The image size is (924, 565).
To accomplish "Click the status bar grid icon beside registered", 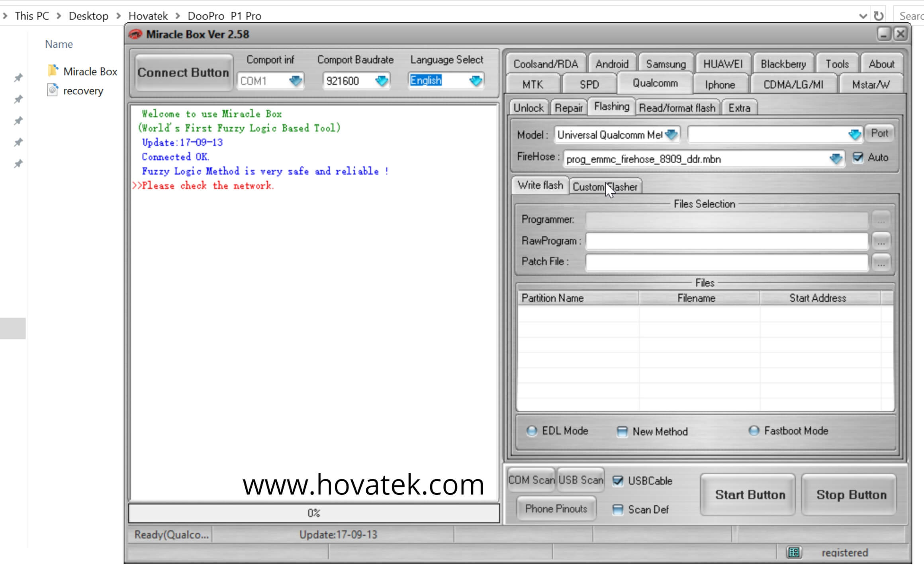I will point(794,552).
